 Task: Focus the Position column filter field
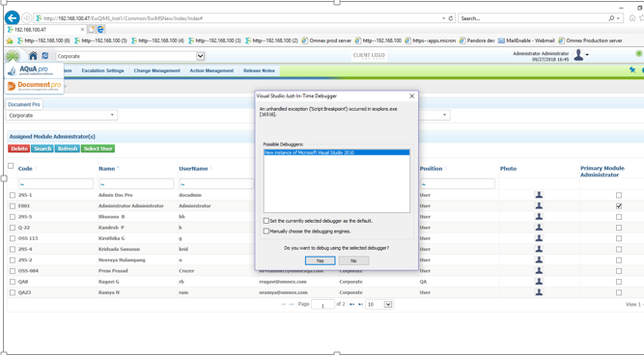click(x=458, y=184)
